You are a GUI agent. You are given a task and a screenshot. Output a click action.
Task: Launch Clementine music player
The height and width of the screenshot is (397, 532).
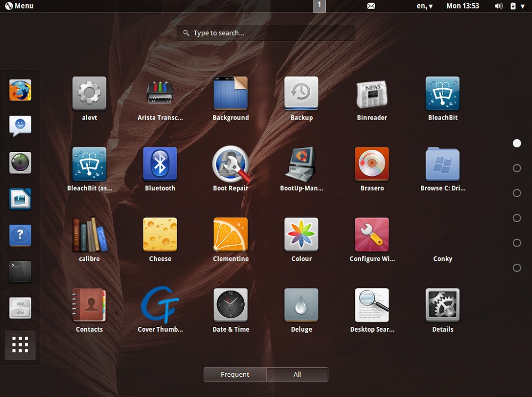tap(231, 234)
